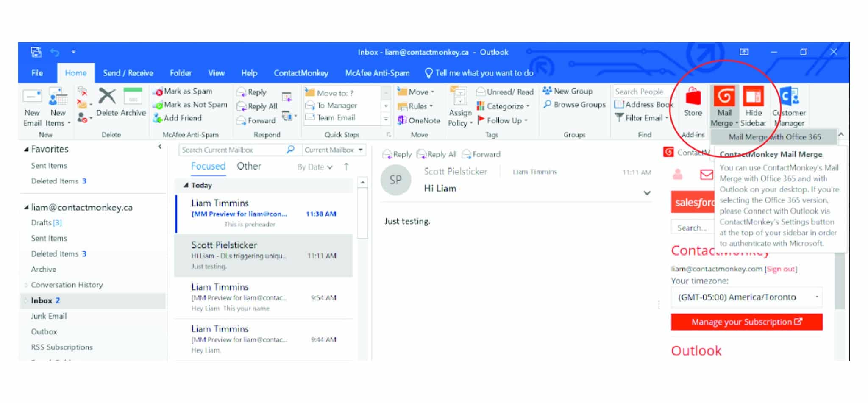868x403 pixels.
Task: Click the New Email icon
Action: click(x=32, y=97)
